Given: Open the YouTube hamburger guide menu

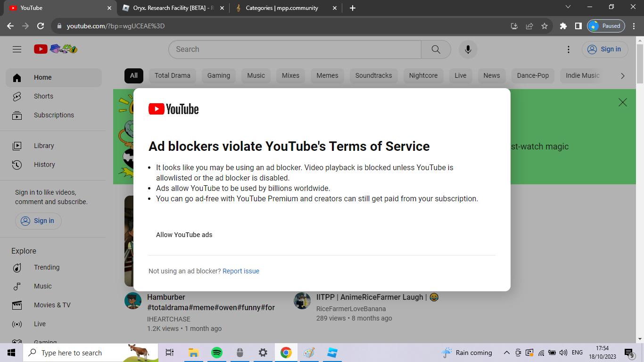Looking at the screenshot, I should 17,49.
